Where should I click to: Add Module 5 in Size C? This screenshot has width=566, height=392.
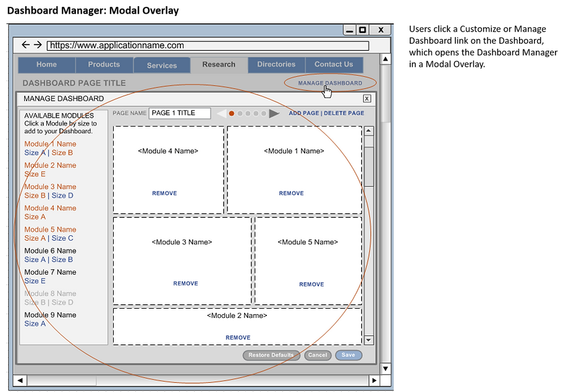click(62, 238)
